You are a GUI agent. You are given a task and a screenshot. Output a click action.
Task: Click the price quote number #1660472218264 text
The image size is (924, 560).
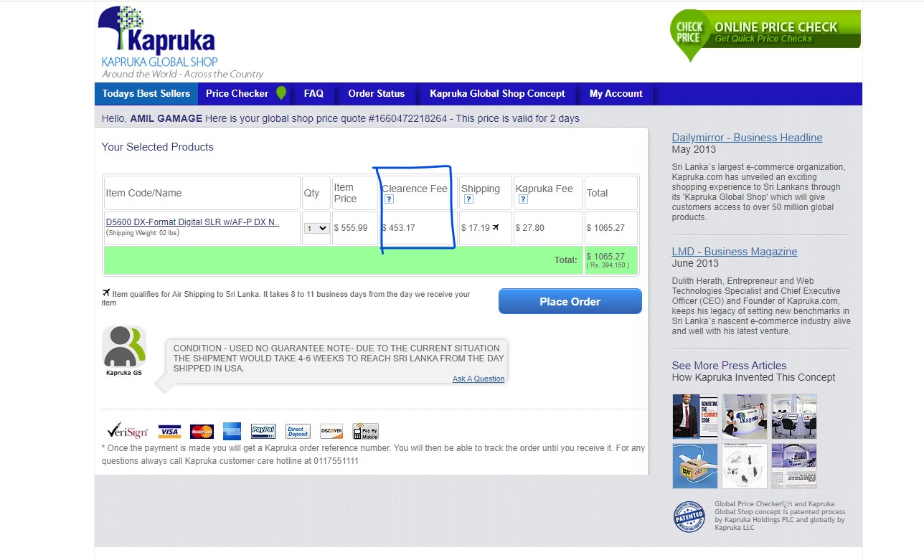[407, 118]
